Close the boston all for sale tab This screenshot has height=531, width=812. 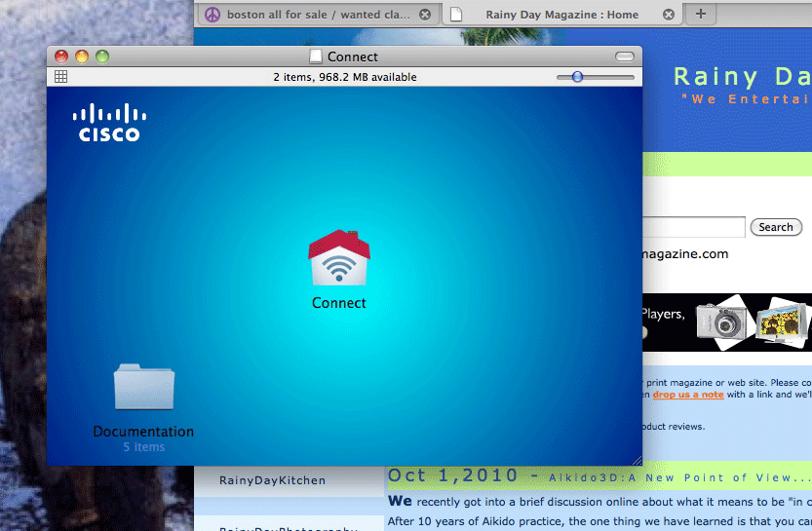tap(425, 15)
